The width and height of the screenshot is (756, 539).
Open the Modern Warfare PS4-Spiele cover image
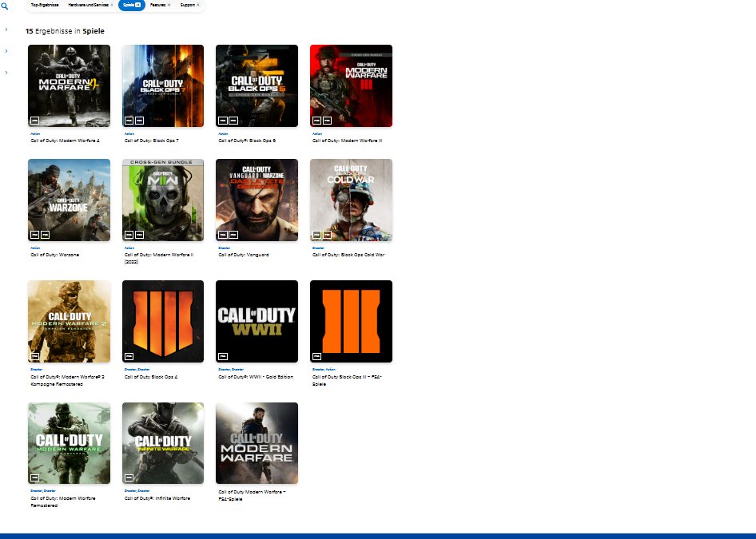click(x=257, y=443)
